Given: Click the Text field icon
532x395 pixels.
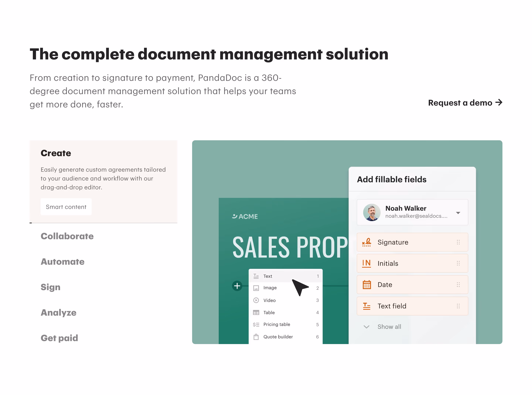Looking at the screenshot, I should (x=366, y=306).
